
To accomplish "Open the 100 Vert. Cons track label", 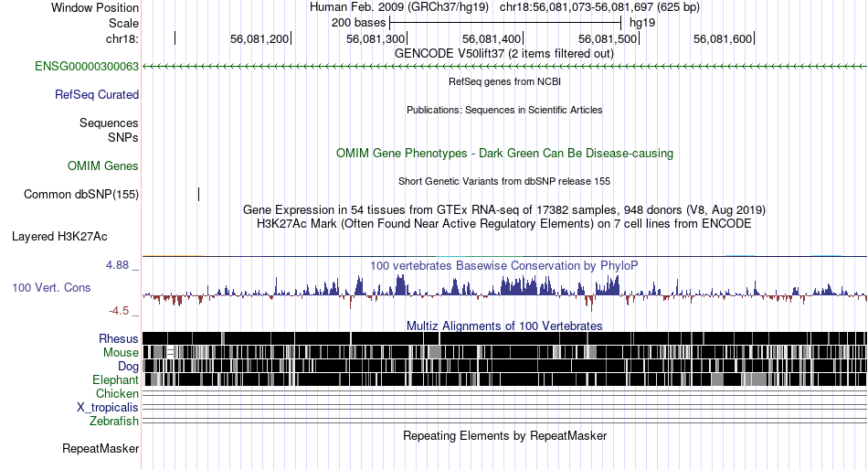I will (51, 288).
